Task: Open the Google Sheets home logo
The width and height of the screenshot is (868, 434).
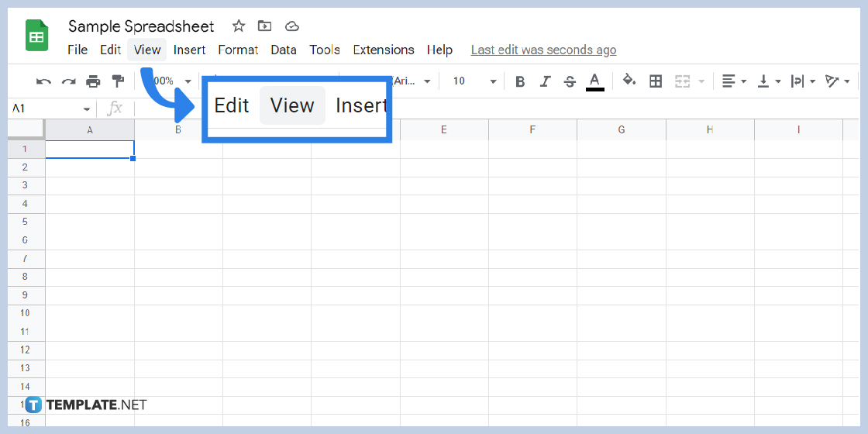Action: pyautogui.click(x=37, y=35)
